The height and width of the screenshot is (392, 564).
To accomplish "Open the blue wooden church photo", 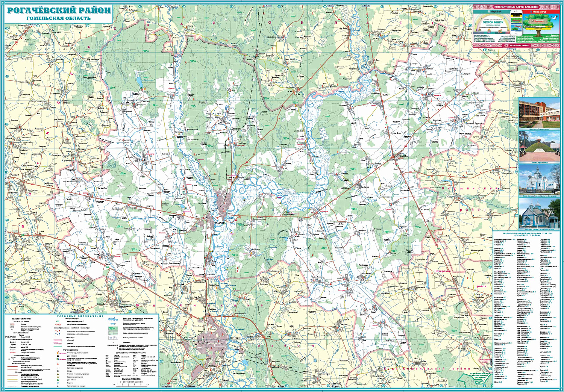I will click(x=539, y=213).
